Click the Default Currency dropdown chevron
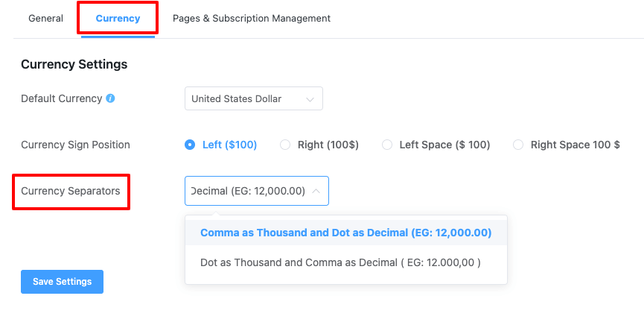The image size is (644, 328). (x=310, y=99)
